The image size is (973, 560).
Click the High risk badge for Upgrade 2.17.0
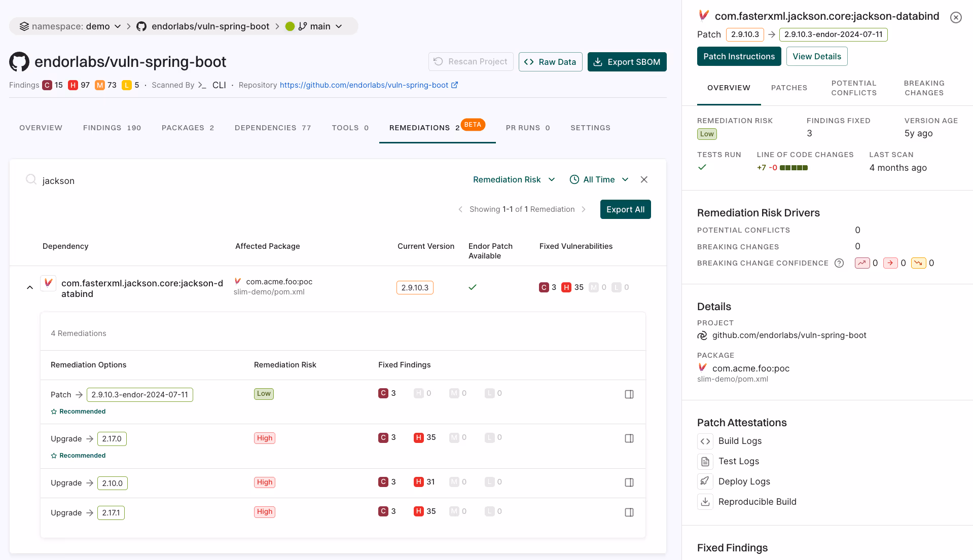click(x=265, y=438)
